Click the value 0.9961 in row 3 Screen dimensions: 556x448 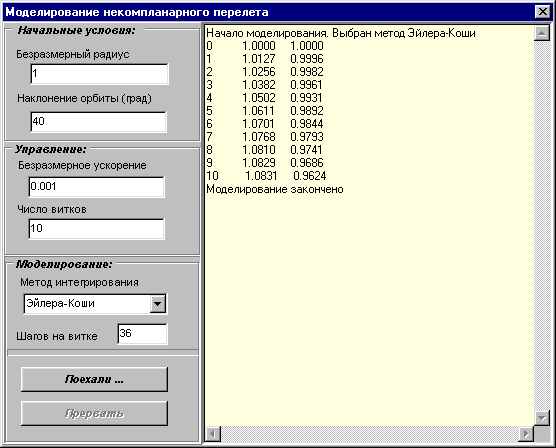pyautogui.click(x=306, y=85)
